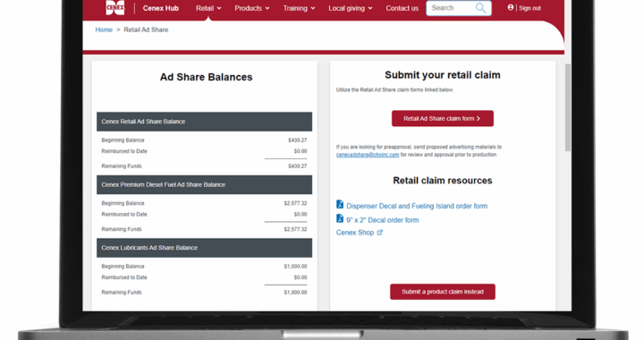Click PDF icon beside Dispenser Decal order form
644x340 pixels.
[340, 204]
